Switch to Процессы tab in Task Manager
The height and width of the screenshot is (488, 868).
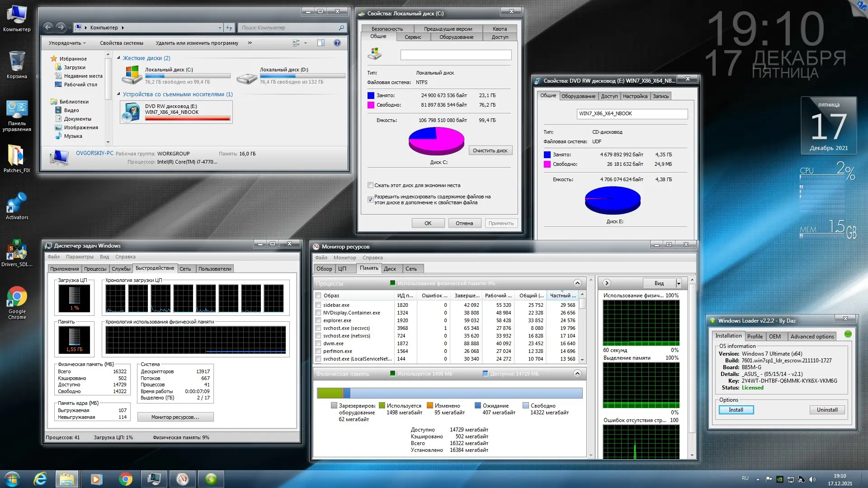coord(95,269)
